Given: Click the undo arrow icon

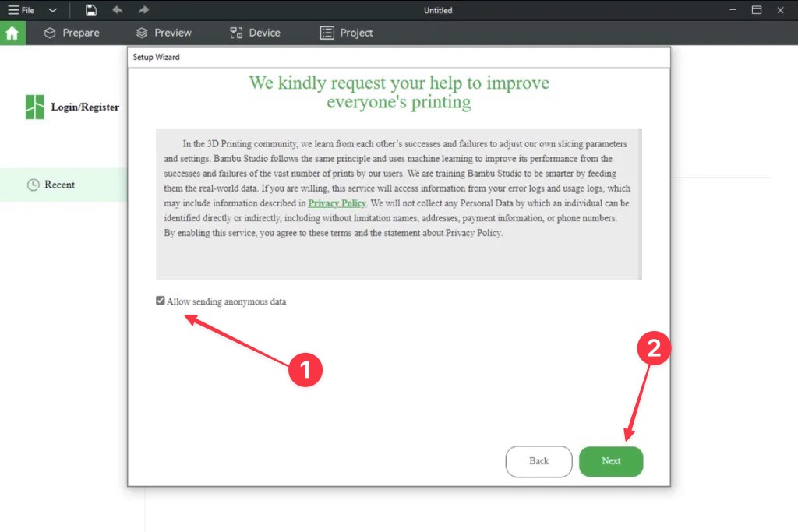Looking at the screenshot, I should tap(117, 10).
